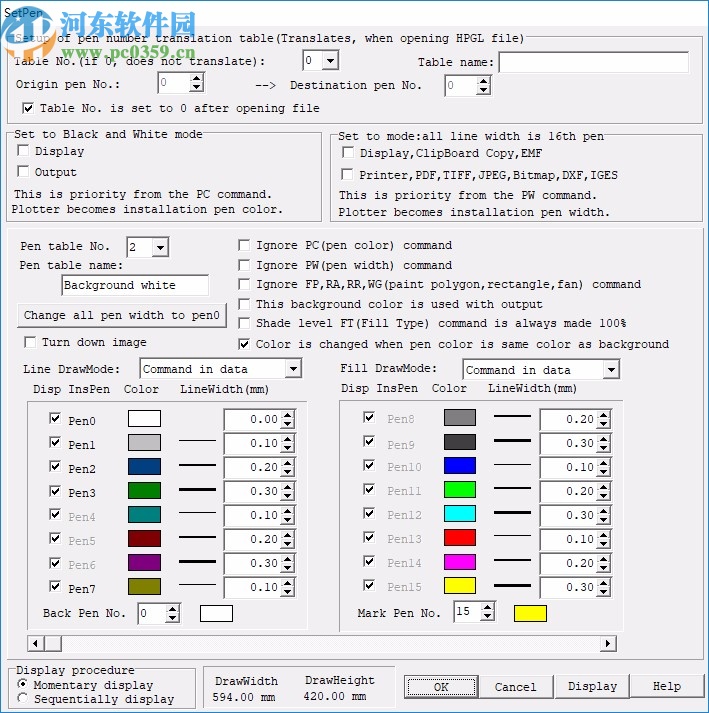
Task: Decrease the Mark Pen No. value
Action: pos(487,616)
